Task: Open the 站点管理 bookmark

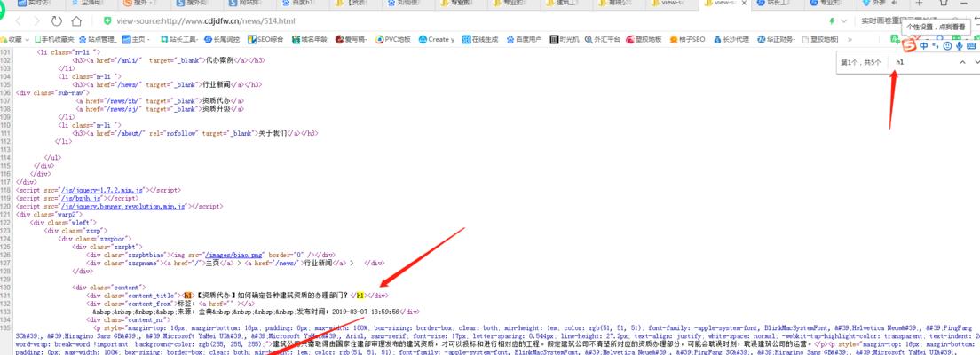Action: click(99, 39)
